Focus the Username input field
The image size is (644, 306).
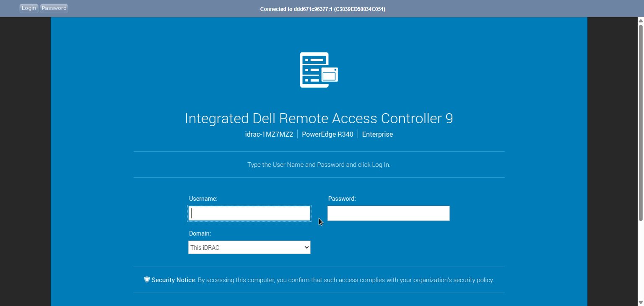pyautogui.click(x=249, y=213)
